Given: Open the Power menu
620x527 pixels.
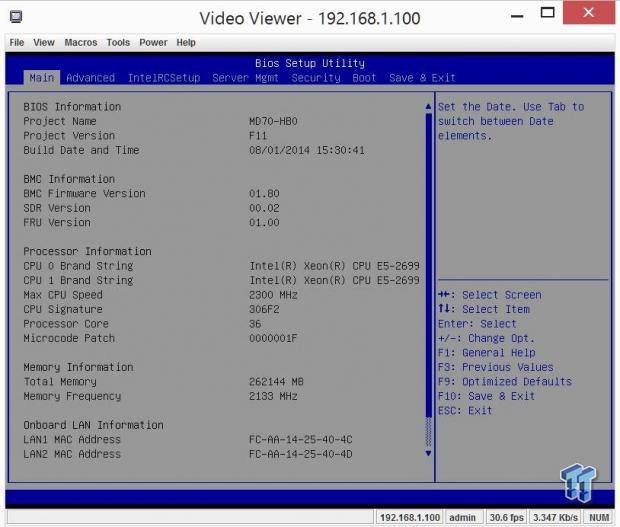Looking at the screenshot, I should pos(153,42).
